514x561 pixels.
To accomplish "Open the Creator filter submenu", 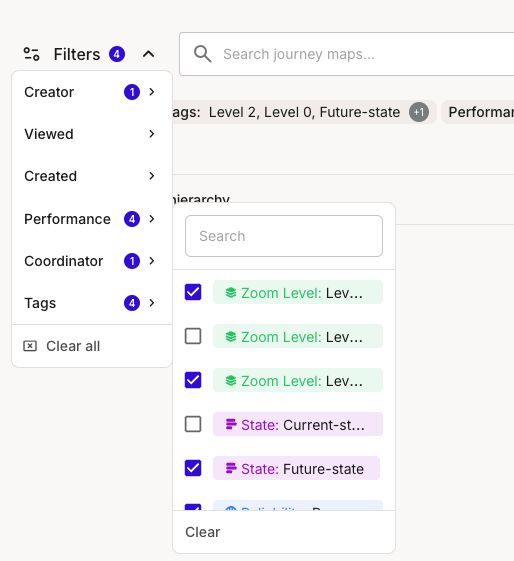I will click(x=92, y=92).
